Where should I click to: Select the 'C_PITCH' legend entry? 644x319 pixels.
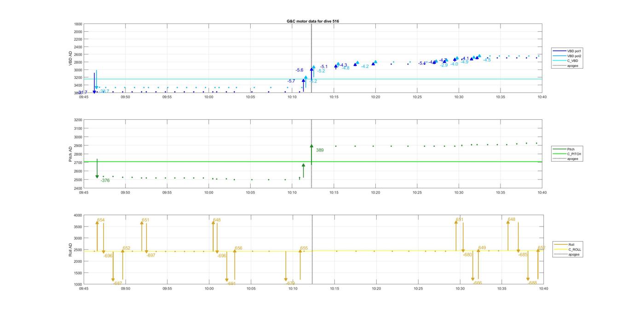point(567,154)
